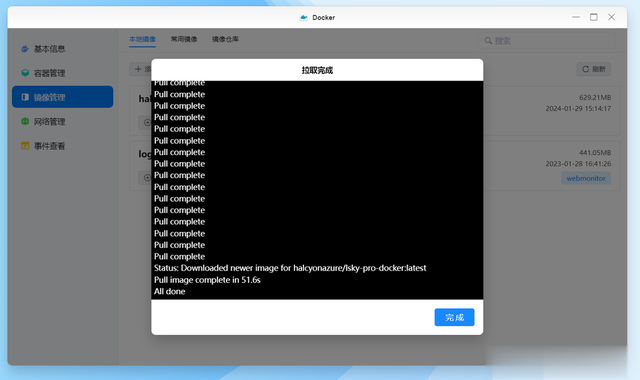Click the 事件查看 calendar icon
This screenshot has height=380, width=640.
(x=25, y=146)
